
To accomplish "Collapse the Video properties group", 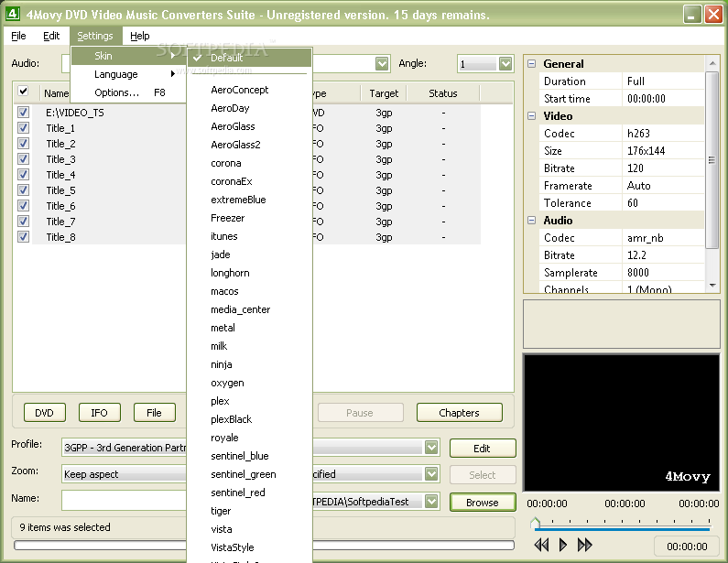I will (532, 116).
